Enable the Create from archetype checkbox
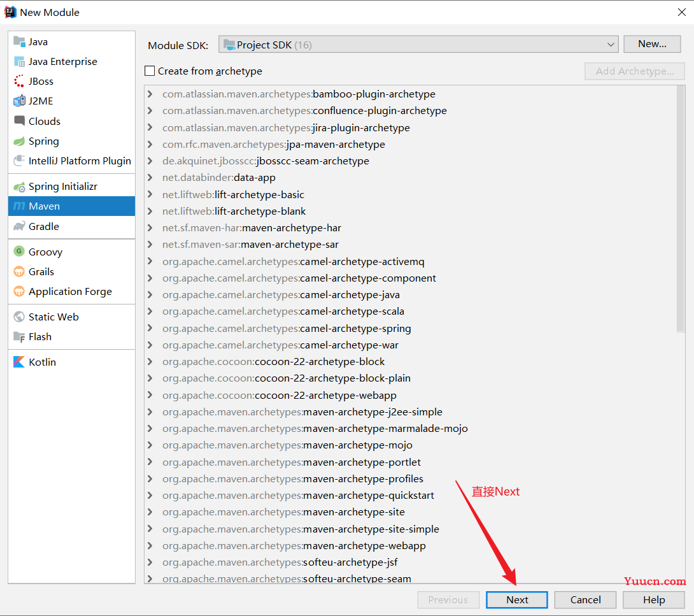 pyautogui.click(x=150, y=71)
